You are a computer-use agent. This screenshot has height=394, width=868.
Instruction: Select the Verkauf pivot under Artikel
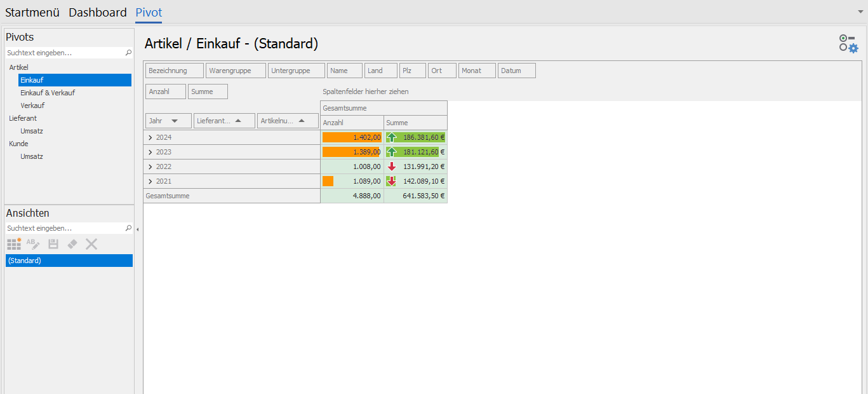click(x=32, y=105)
